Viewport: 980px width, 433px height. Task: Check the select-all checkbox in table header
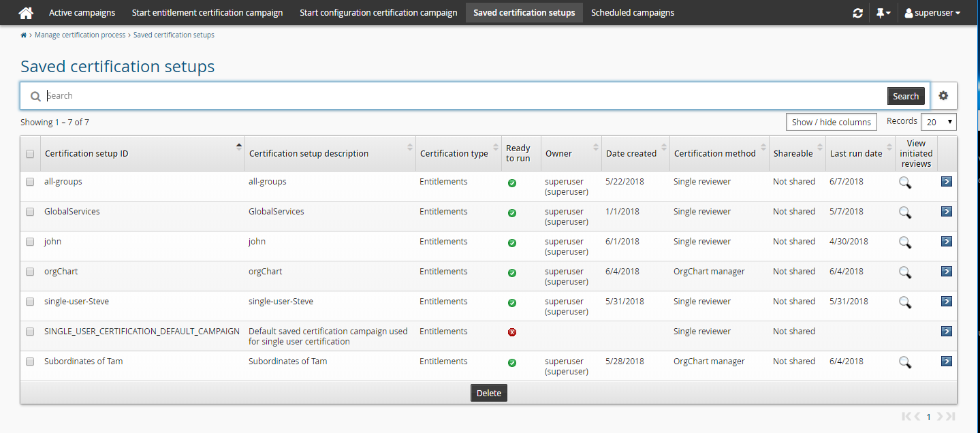tap(30, 154)
